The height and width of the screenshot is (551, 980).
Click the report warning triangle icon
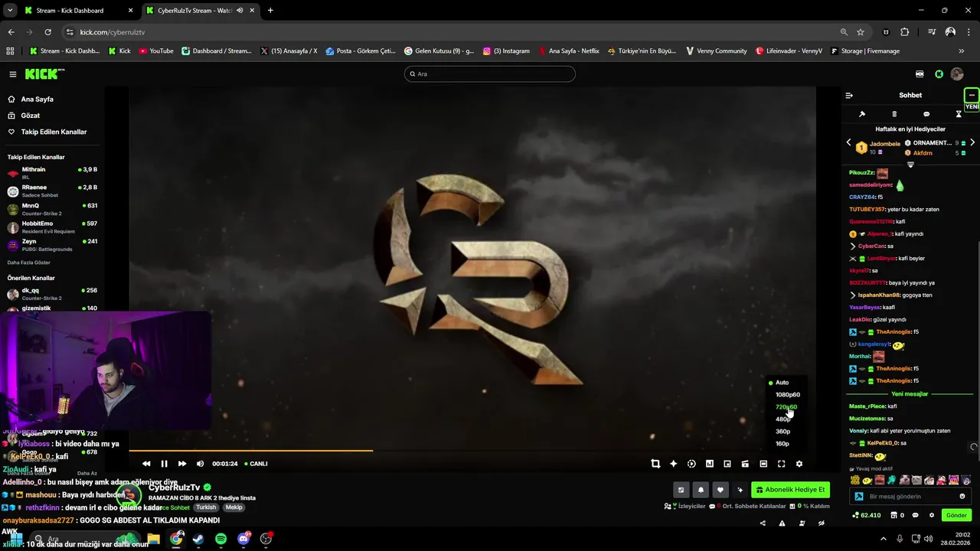(x=782, y=523)
